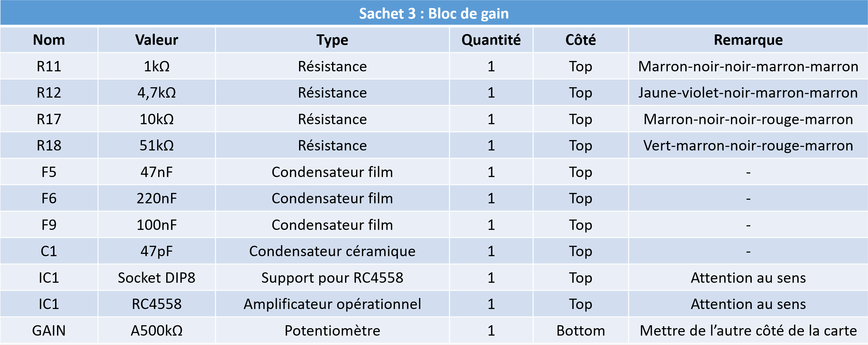The height and width of the screenshot is (345, 868).
Task: Click the Quantité column header
Action: pyautogui.click(x=491, y=40)
